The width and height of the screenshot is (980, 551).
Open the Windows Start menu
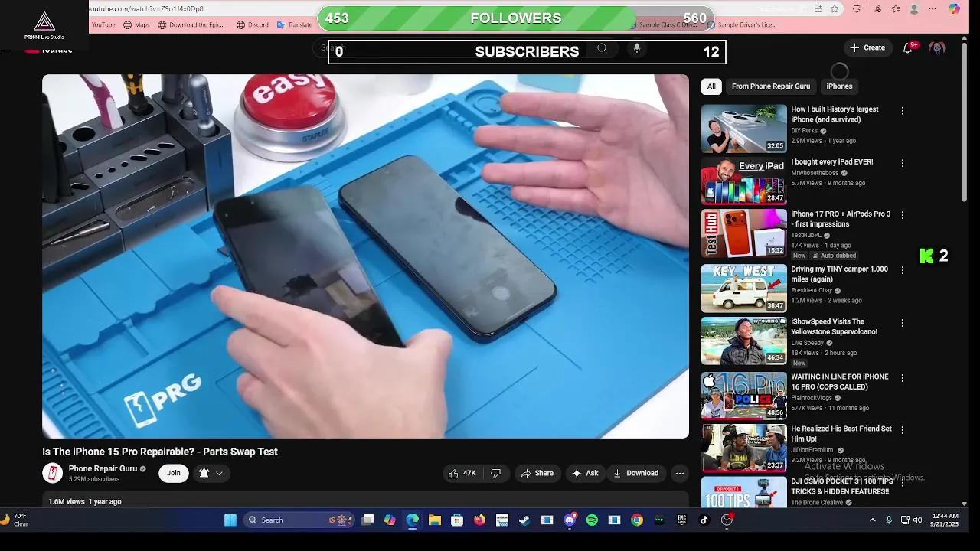point(230,520)
